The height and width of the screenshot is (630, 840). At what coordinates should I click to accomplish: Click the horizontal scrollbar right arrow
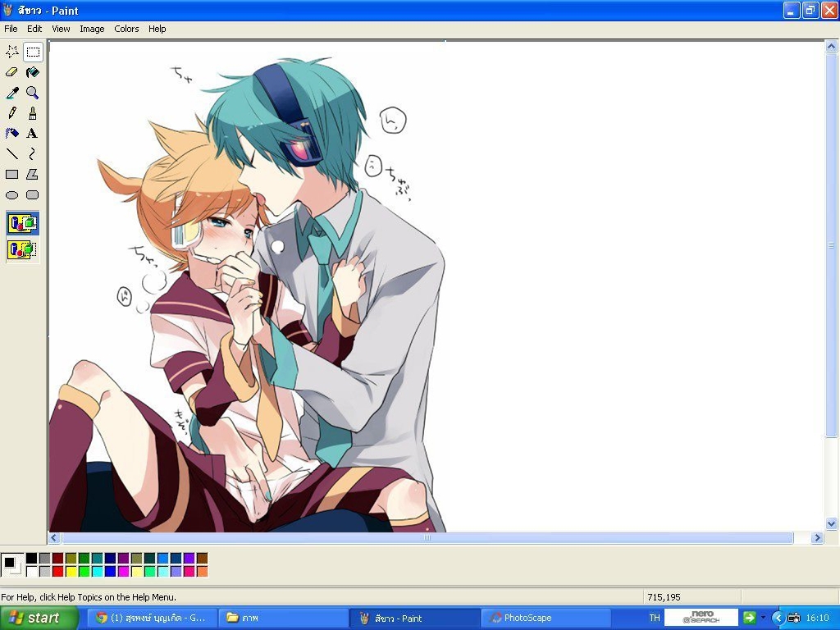click(817, 537)
